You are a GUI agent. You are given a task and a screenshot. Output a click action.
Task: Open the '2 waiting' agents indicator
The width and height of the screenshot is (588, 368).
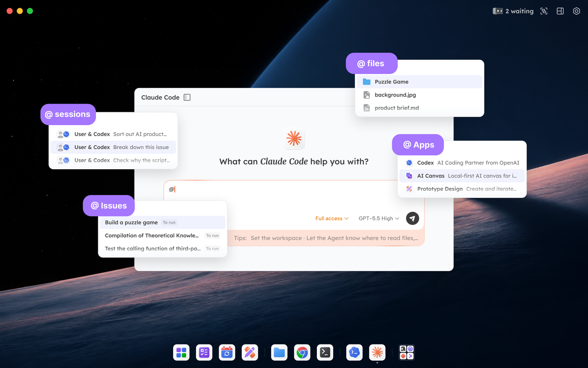(x=513, y=11)
